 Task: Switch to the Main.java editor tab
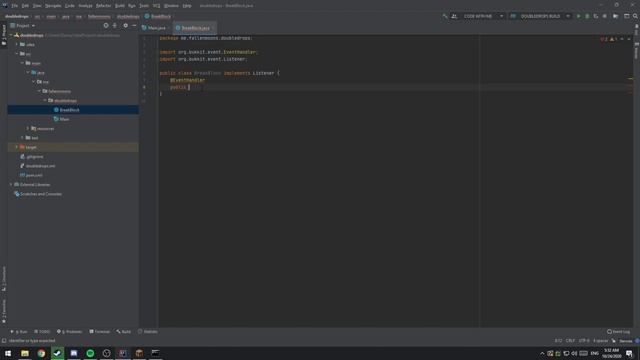[x=156, y=28]
